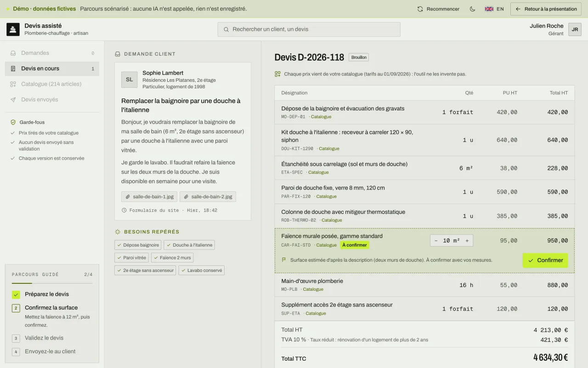The height and width of the screenshot is (368, 588).
Task: Increase faïence quantity with plus button
Action: click(x=467, y=241)
